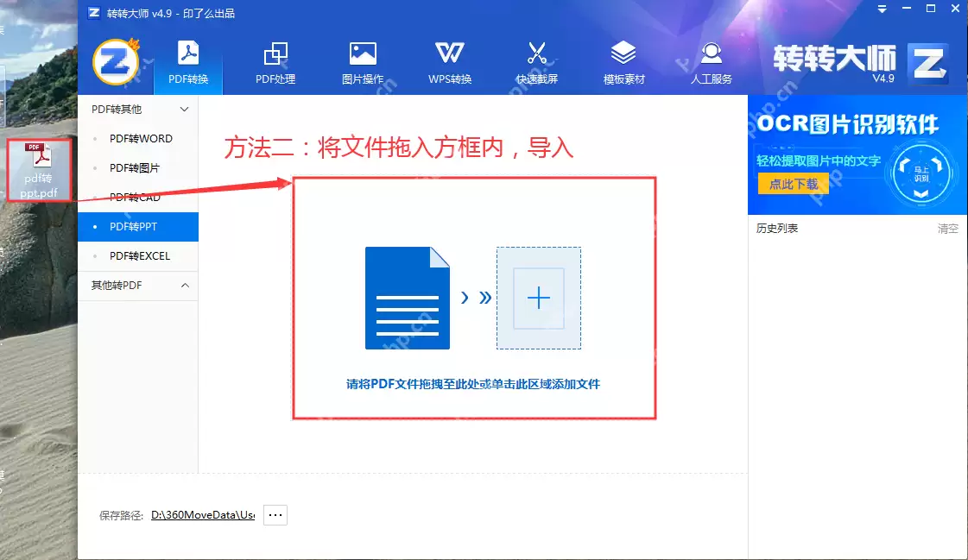Click the 马上识别 circular OCR badge
Image resolution: width=968 pixels, height=560 pixels.
pyautogui.click(x=922, y=173)
